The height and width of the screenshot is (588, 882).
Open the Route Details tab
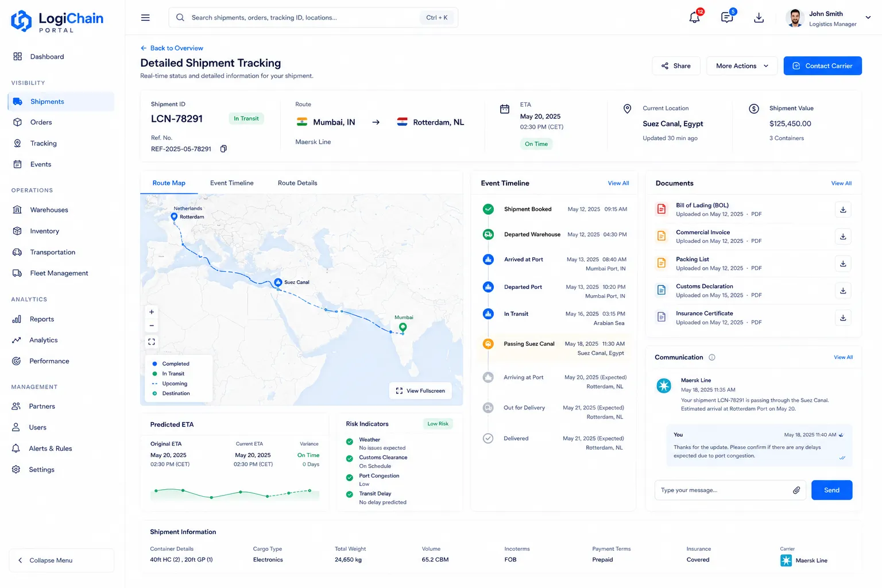[297, 183]
